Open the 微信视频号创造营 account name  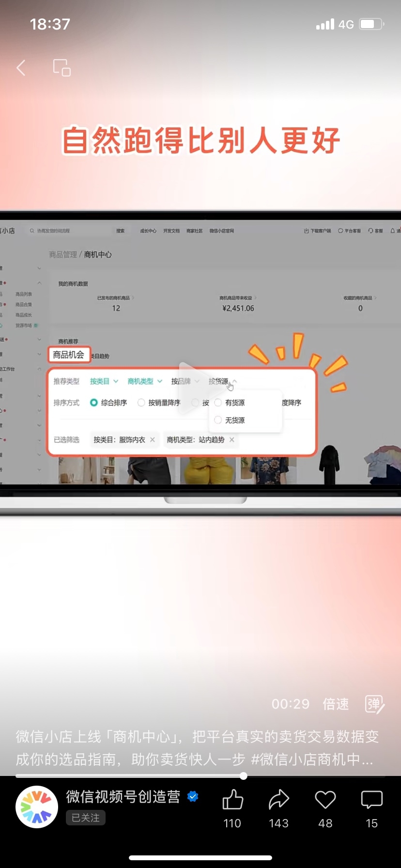(x=123, y=796)
